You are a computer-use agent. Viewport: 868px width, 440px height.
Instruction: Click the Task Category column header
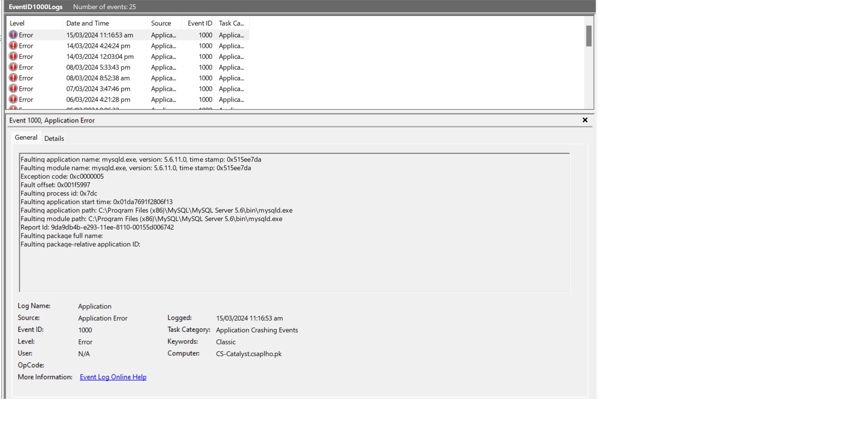(x=231, y=23)
